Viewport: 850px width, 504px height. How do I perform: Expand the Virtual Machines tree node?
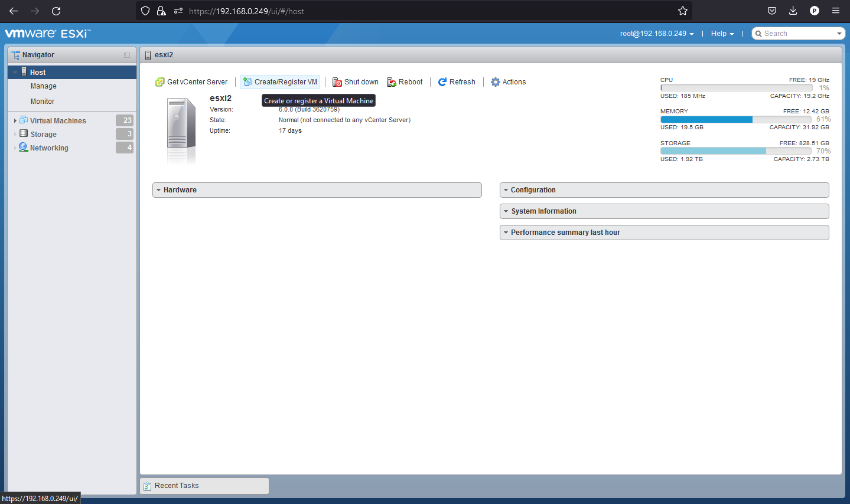[x=15, y=120]
